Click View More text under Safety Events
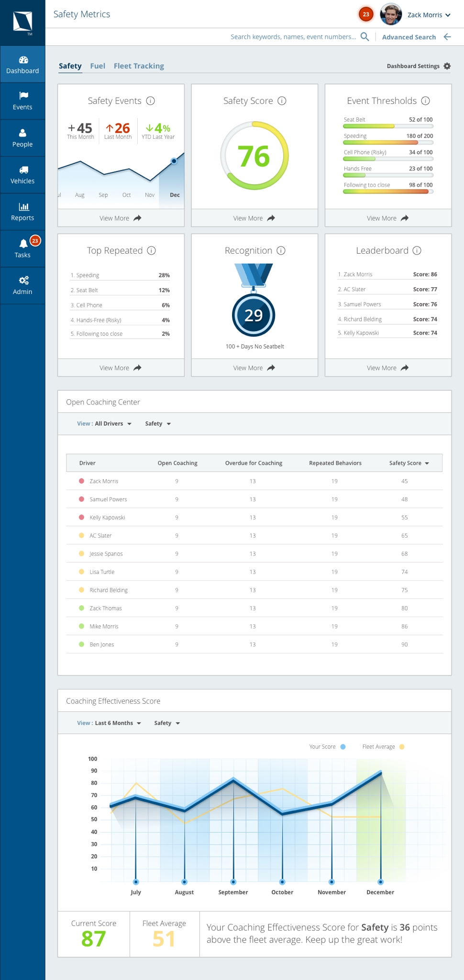This screenshot has height=980, width=464. point(114,218)
